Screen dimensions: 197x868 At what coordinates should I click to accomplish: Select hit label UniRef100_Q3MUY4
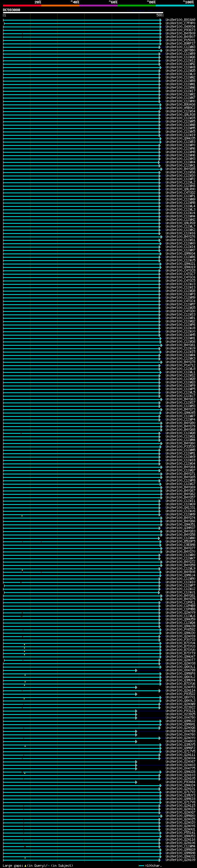click(x=180, y=680)
